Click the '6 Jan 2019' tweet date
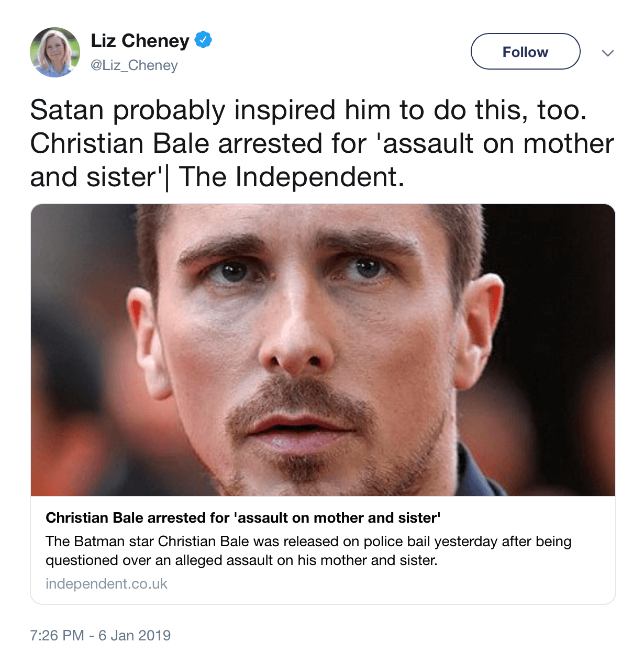The image size is (644, 654). pyautogui.click(x=135, y=635)
